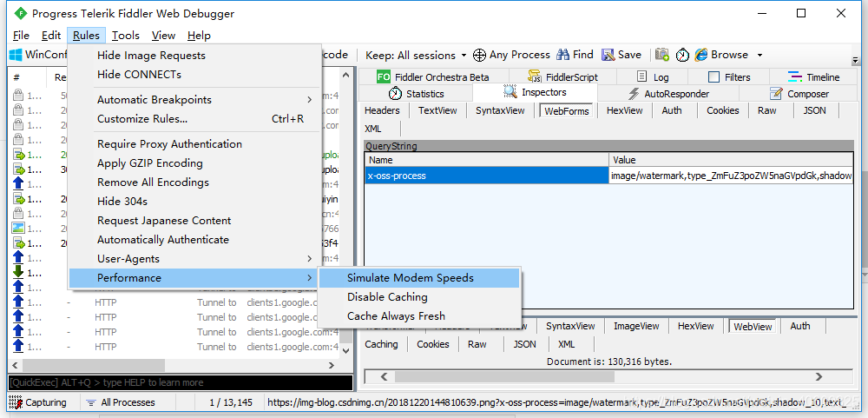Open request HexView tab beside WebForms
Image resolution: width=868 pixels, height=418 pixels.
click(x=624, y=110)
